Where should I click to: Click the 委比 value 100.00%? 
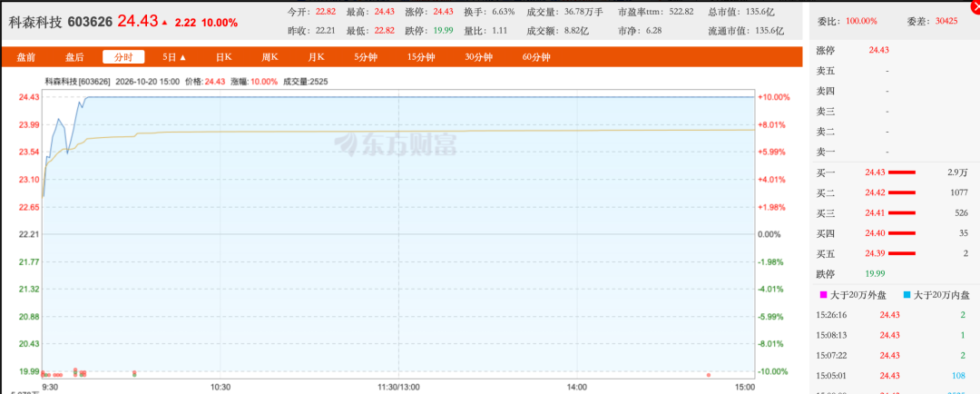pyautogui.click(x=863, y=21)
